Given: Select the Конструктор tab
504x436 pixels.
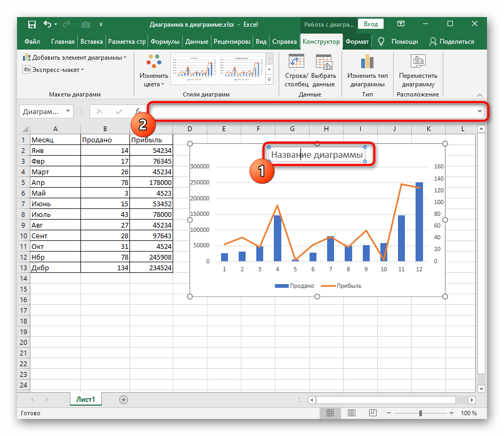Looking at the screenshot, I should [321, 42].
